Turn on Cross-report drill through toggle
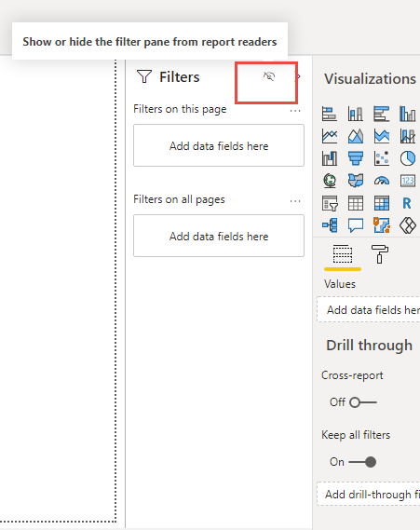420x530 pixels. [363, 402]
